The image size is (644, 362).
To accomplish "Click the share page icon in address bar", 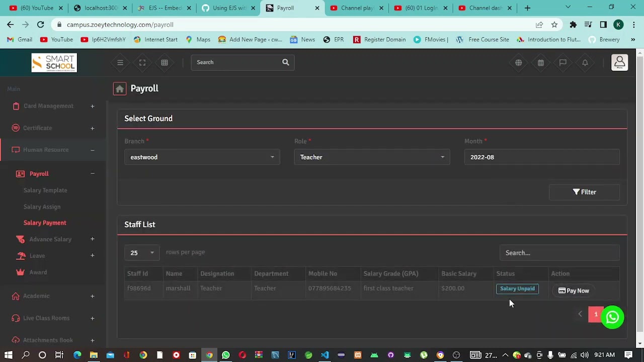I will click(x=539, y=25).
